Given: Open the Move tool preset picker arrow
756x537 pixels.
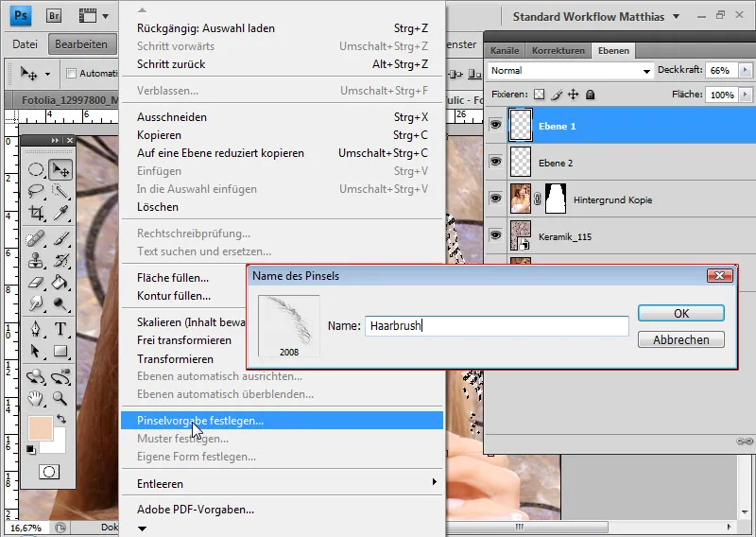Looking at the screenshot, I should tap(48, 74).
